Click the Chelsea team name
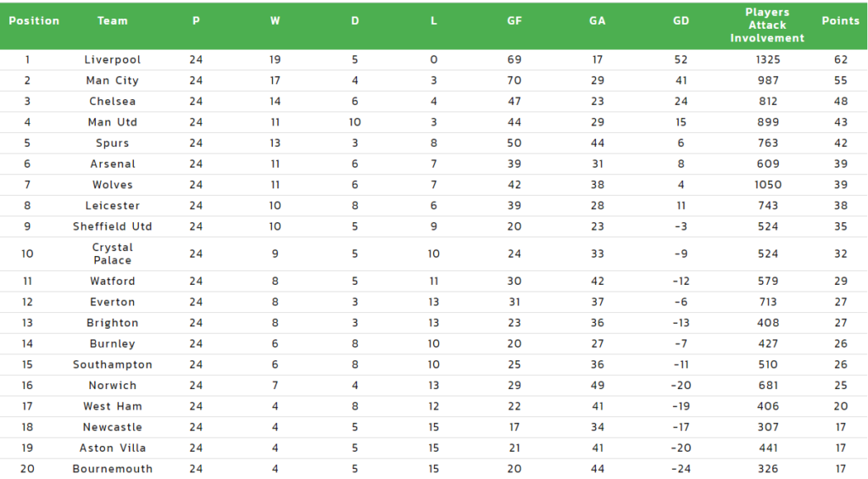The height and width of the screenshot is (479, 868). (113, 102)
